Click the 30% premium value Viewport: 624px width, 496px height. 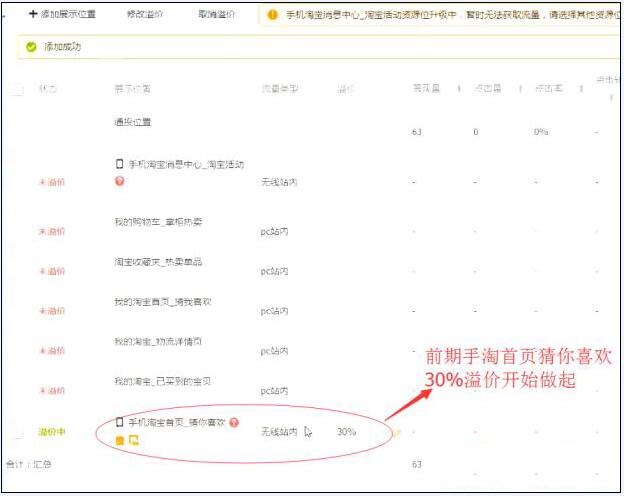click(x=346, y=432)
